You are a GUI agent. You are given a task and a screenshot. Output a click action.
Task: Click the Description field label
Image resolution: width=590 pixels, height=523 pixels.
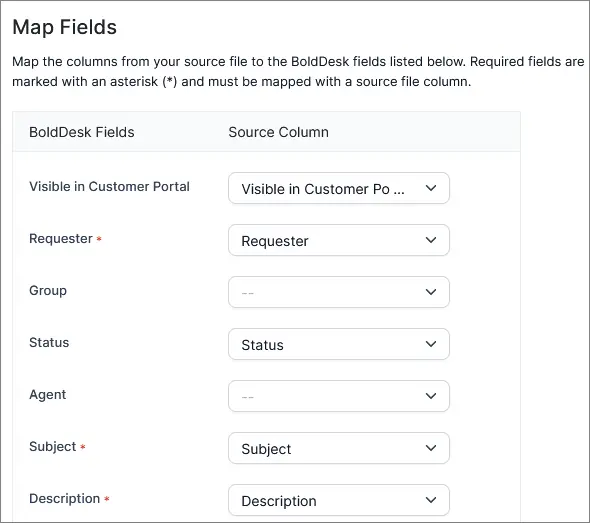pos(65,499)
